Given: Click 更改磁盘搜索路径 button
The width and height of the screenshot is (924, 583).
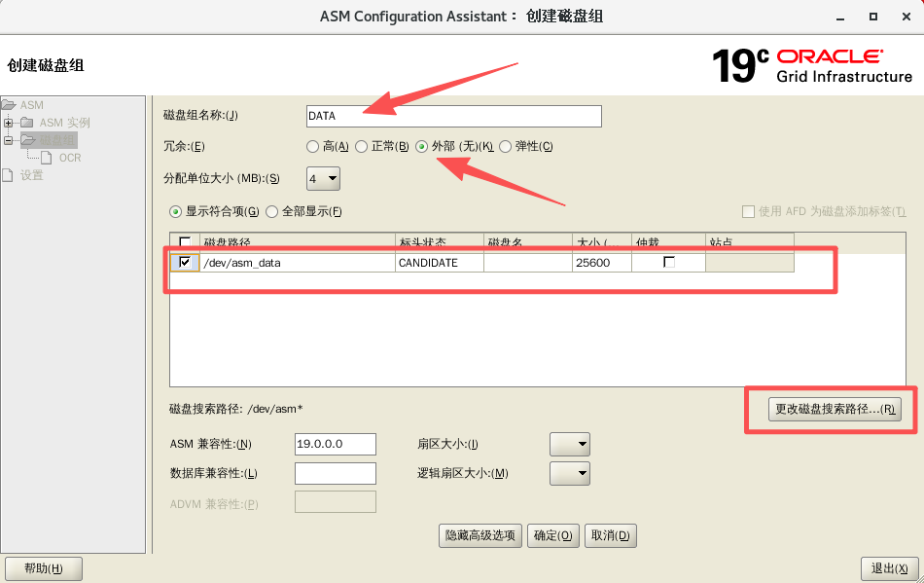Looking at the screenshot, I should click(835, 409).
